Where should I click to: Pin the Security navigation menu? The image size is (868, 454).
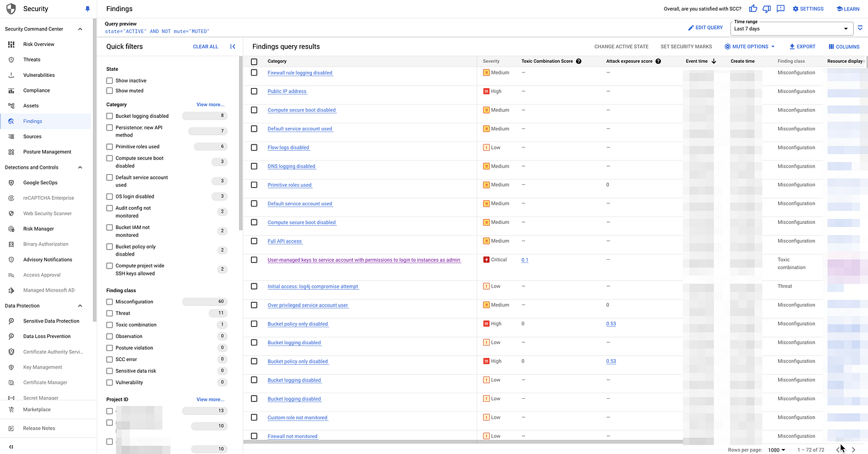(x=87, y=9)
